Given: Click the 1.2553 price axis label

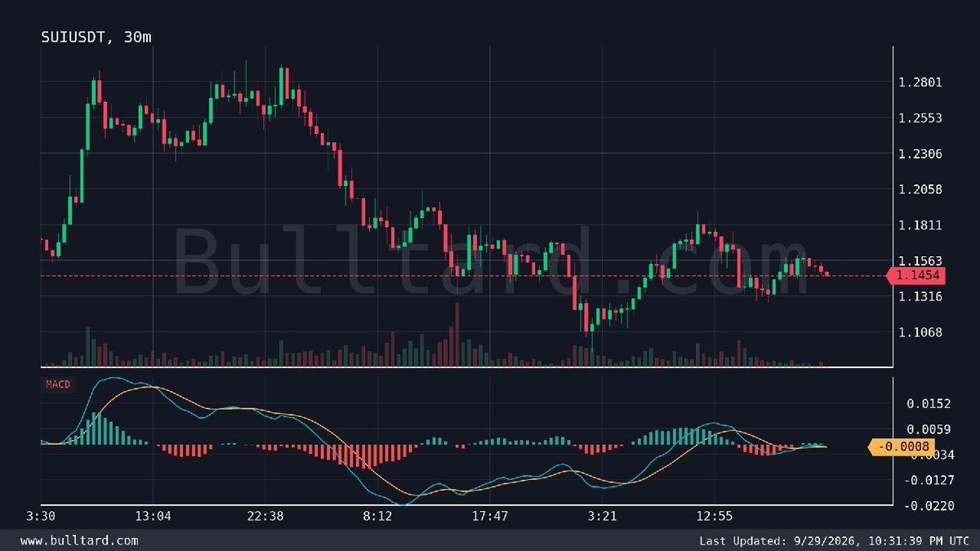Looking at the screenshot, I should (x=920, y=118).
